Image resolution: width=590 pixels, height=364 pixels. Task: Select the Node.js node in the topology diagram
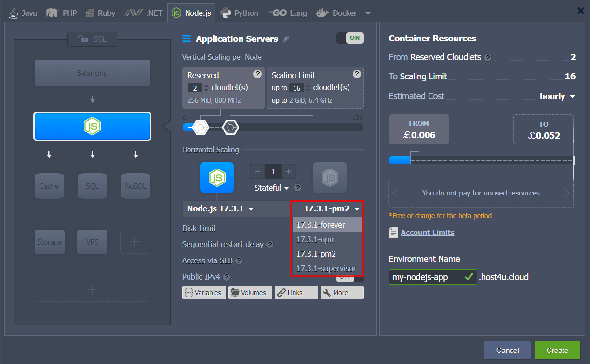click(x=92, y=126)
